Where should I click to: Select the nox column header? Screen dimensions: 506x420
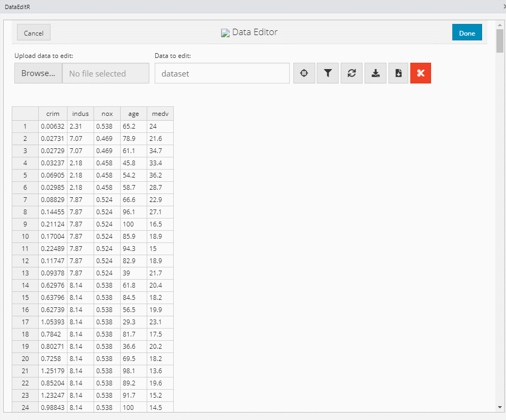tap(107, 114)
